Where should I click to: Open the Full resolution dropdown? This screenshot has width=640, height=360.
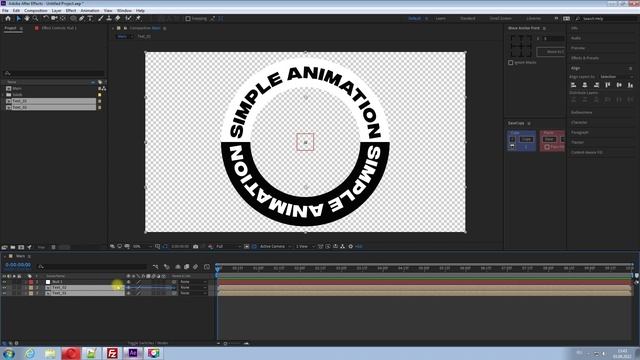228,247
